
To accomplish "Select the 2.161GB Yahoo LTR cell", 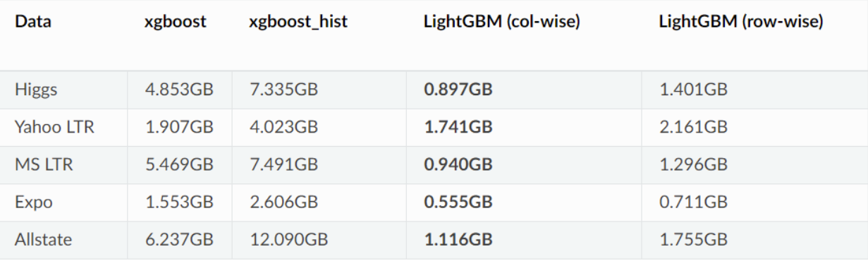I will point(693,128).
